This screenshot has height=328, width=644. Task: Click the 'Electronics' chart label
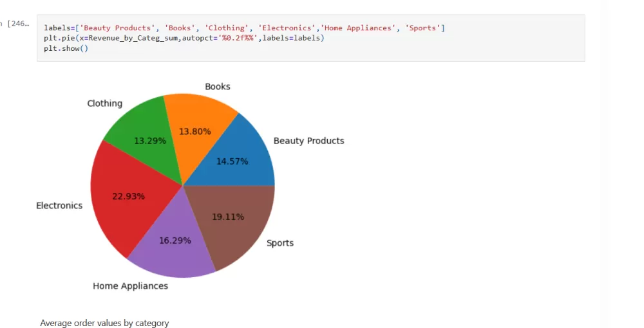click(59, 206)
